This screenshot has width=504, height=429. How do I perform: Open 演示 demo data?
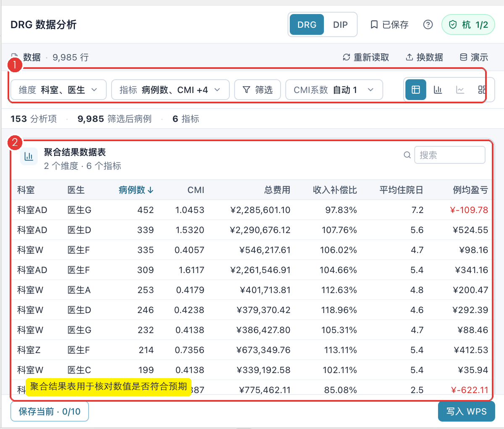(x=474, y=57)
